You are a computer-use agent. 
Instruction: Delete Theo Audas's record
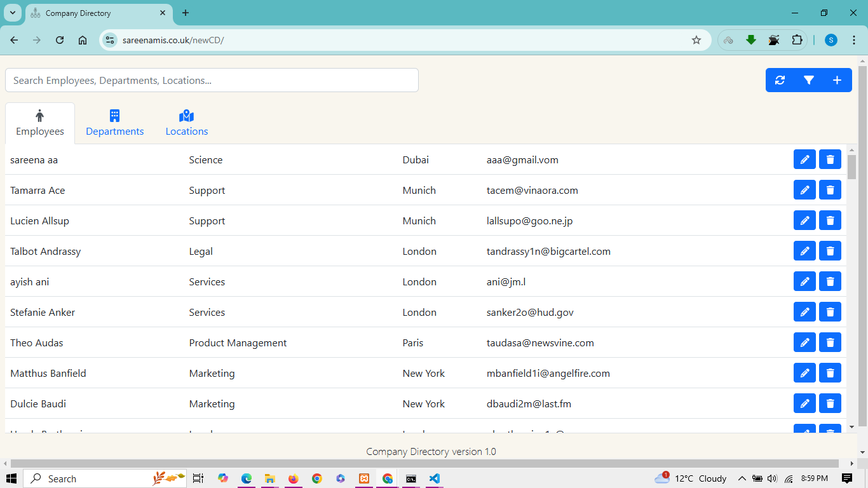(830, 342)
